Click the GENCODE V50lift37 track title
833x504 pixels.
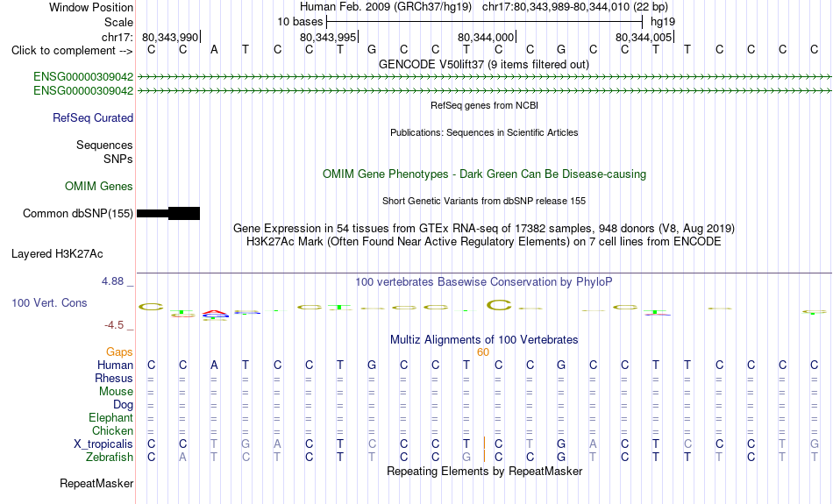click(x=483, y=64)
